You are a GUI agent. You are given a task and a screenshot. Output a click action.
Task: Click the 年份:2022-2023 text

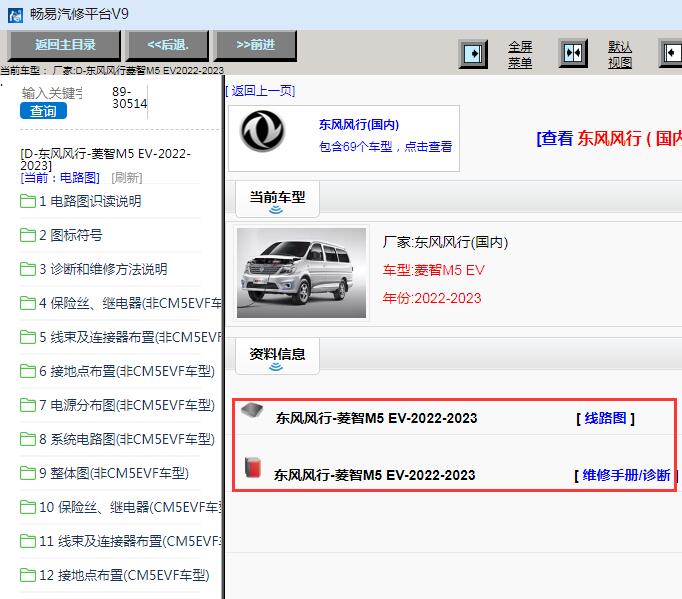coord(432,298)
